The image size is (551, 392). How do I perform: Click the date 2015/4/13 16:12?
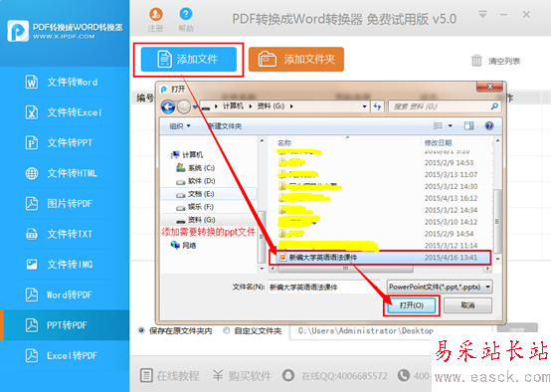(x=451, y=198)
